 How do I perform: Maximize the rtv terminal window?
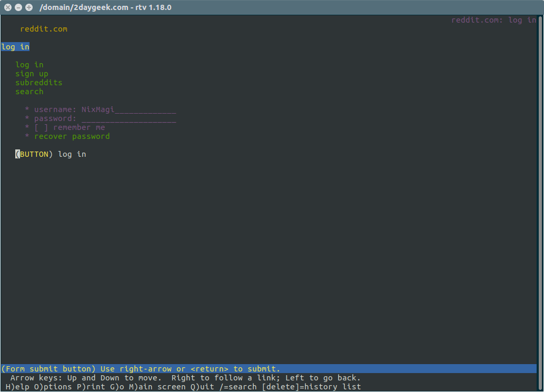click(29, 7)
